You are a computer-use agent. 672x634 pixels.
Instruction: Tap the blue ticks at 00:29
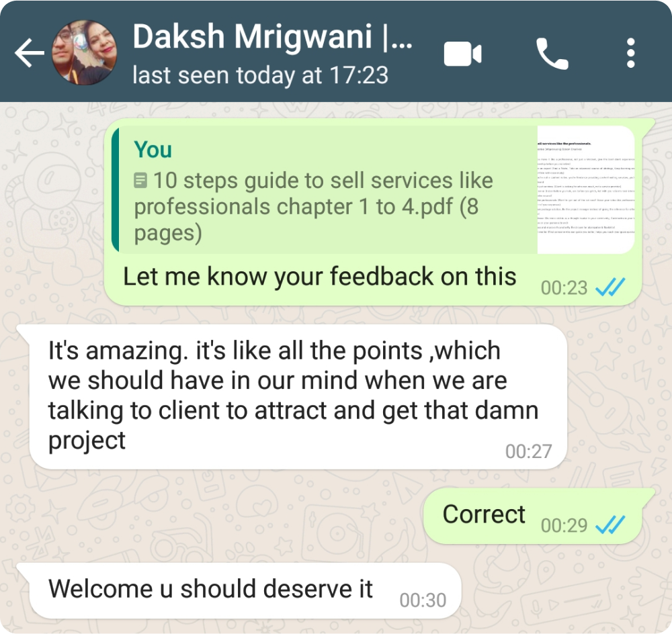click(610, 525)
